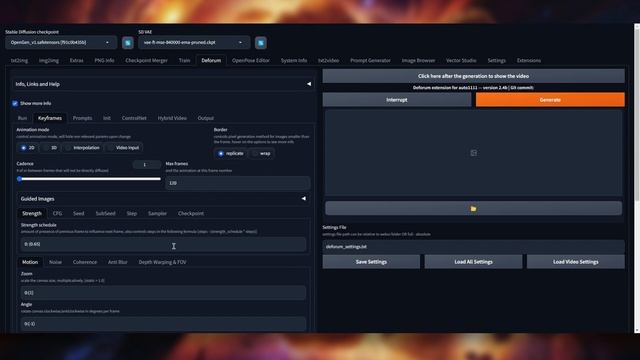Open the Extensions tab
This screenshot has height=360, width=640.
(x=529, y=60)
